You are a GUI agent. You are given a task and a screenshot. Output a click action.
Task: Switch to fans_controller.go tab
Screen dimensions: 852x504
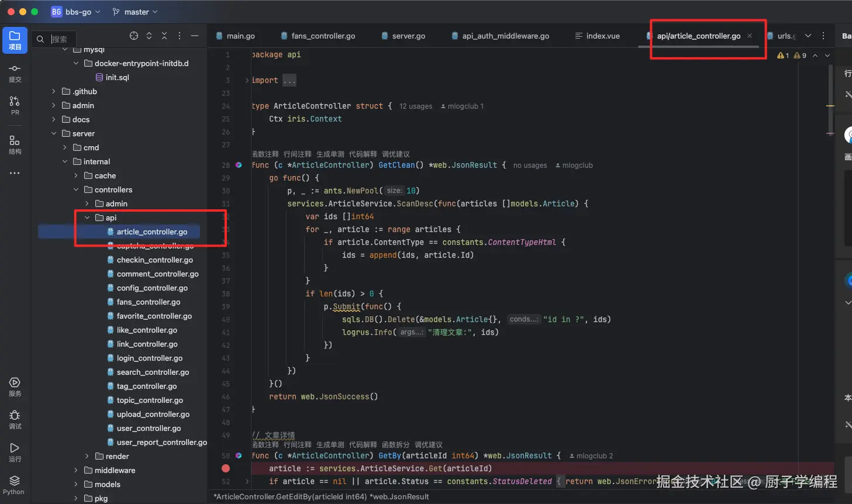[318, 36]
